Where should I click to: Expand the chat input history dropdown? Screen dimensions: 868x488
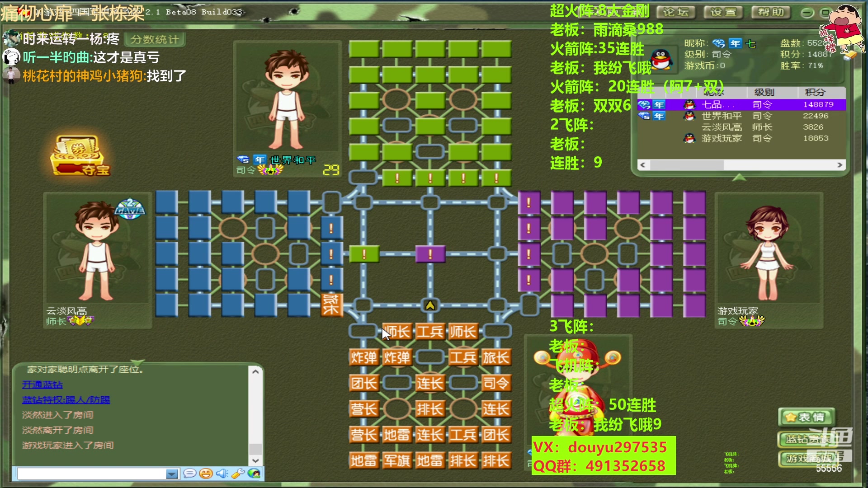coord(172,474)
